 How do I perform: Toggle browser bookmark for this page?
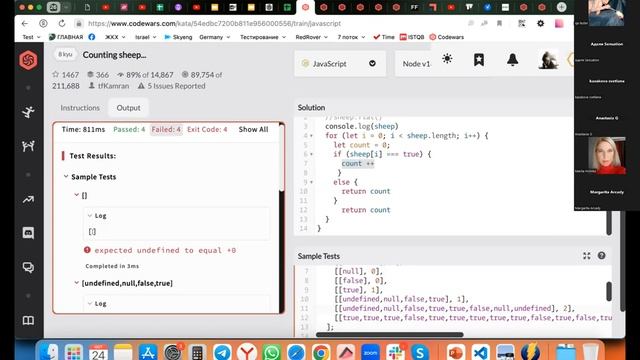pos(499,24)
